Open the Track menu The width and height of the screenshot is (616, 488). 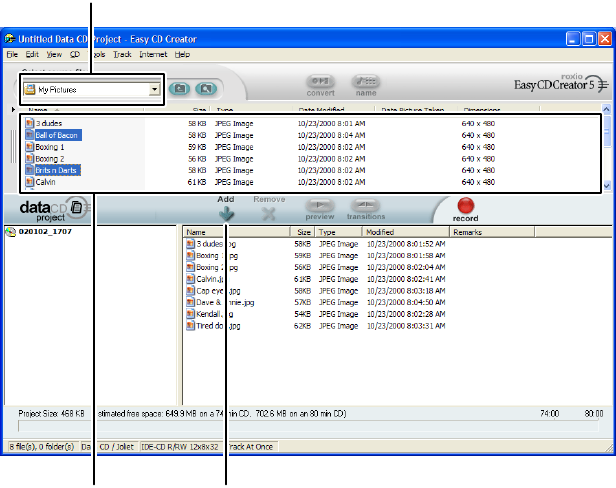(x=122, y=54)
